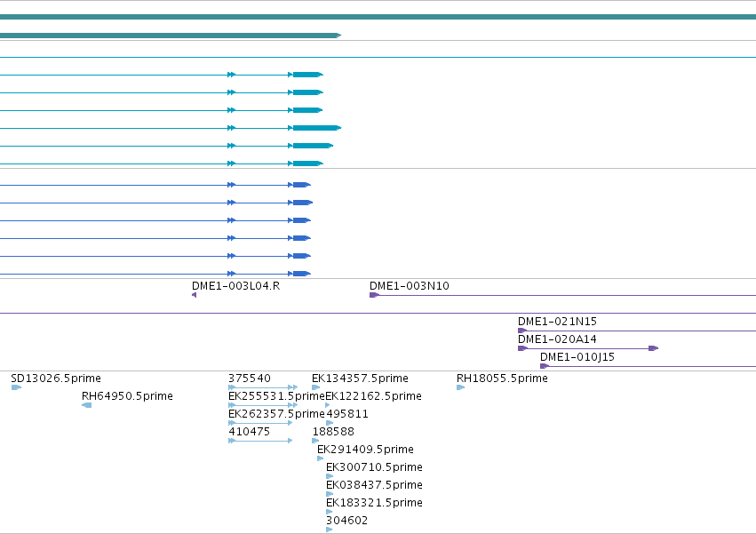
Task: Click the 375540 feature label
Action: pyautogui.click(x=250, y=379)
